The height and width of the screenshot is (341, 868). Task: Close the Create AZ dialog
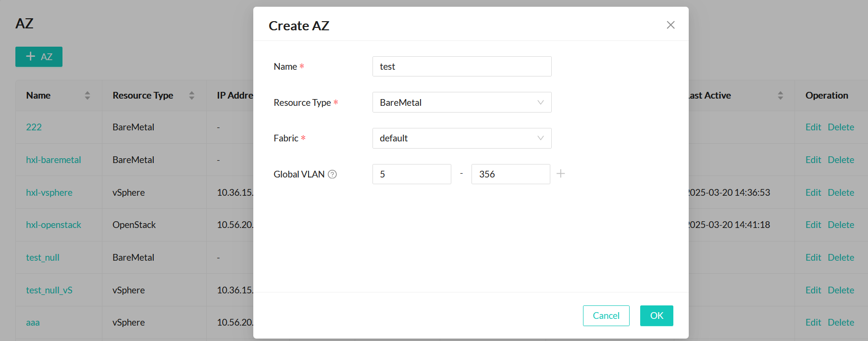point(670,25)
